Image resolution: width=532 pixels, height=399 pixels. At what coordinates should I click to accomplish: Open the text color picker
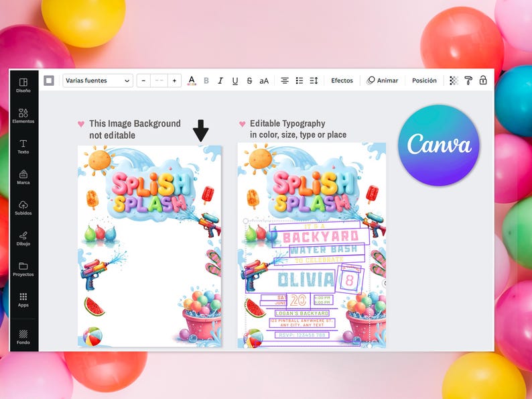192,80
